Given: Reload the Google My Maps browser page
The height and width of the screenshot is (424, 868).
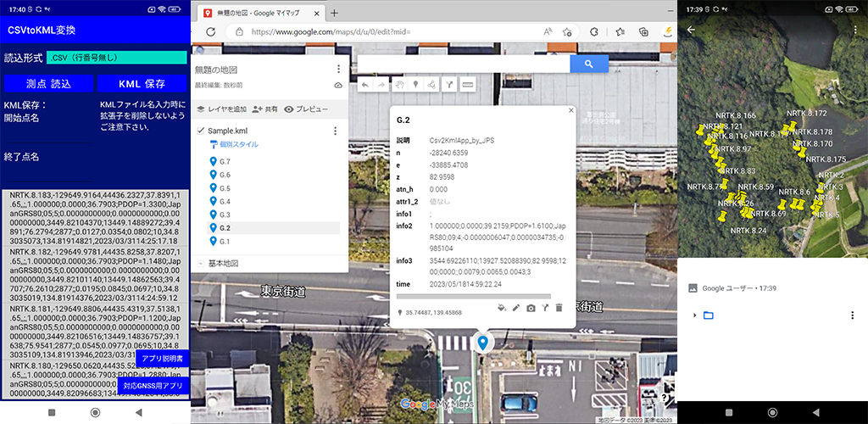Looking at the screenshot, I should 210,32.
